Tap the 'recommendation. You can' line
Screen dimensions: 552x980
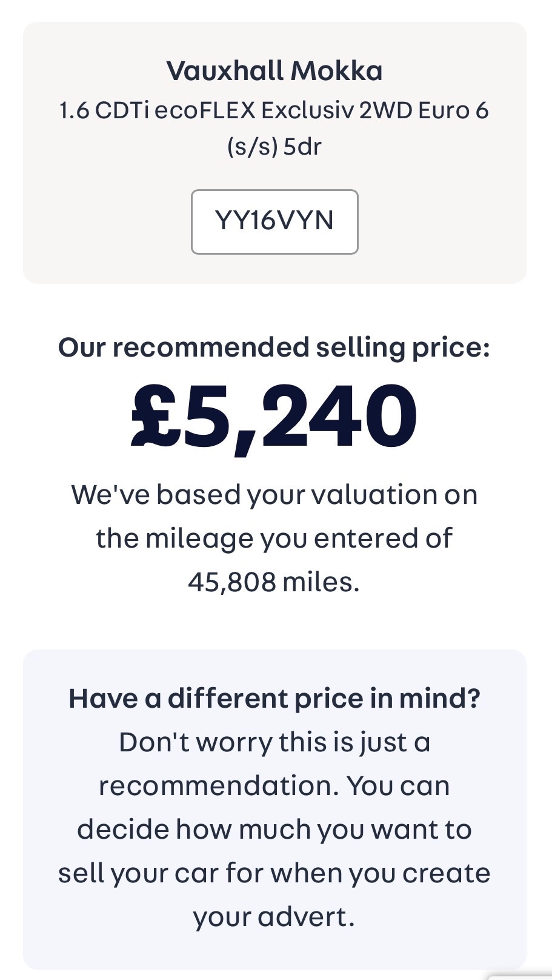[x=274, y=786]
